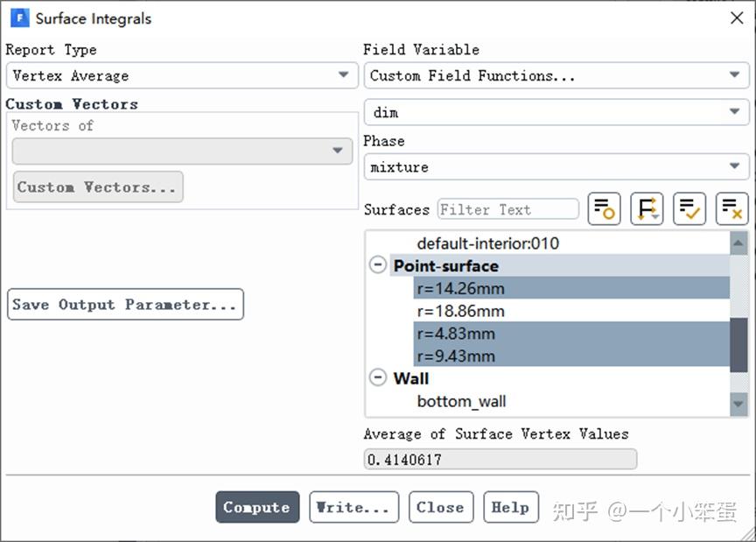The height and width of the screenshot is (542, 756).
Task: Click the Surfaces Filter Text field
Action: 508,209
